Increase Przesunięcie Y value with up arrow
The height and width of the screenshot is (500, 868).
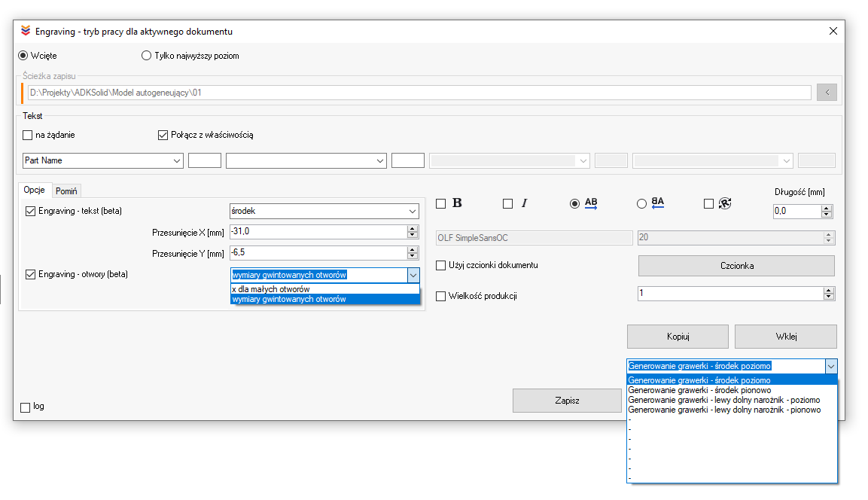[x=412, y=250]
